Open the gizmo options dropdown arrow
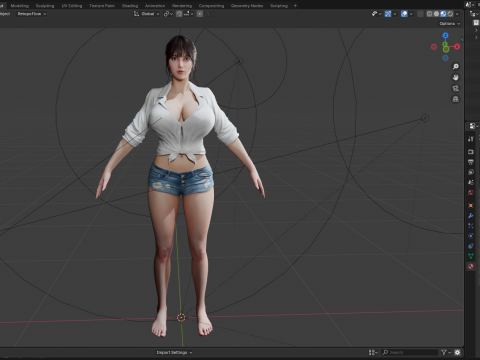Image resolution: width=480 pixels, height=360 pixels. pos(395,14)
